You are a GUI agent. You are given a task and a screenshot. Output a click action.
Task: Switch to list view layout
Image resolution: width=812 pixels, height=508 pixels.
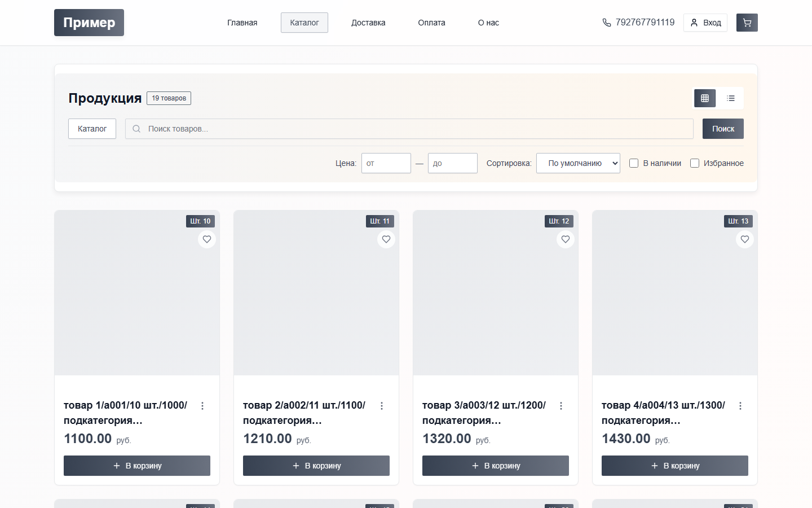click(731, 98)
